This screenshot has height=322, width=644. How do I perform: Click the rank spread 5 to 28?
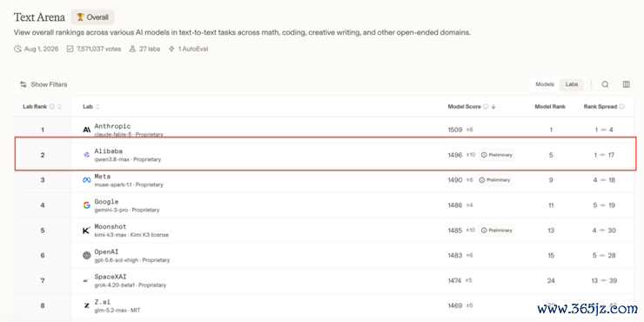pos(604,256)
